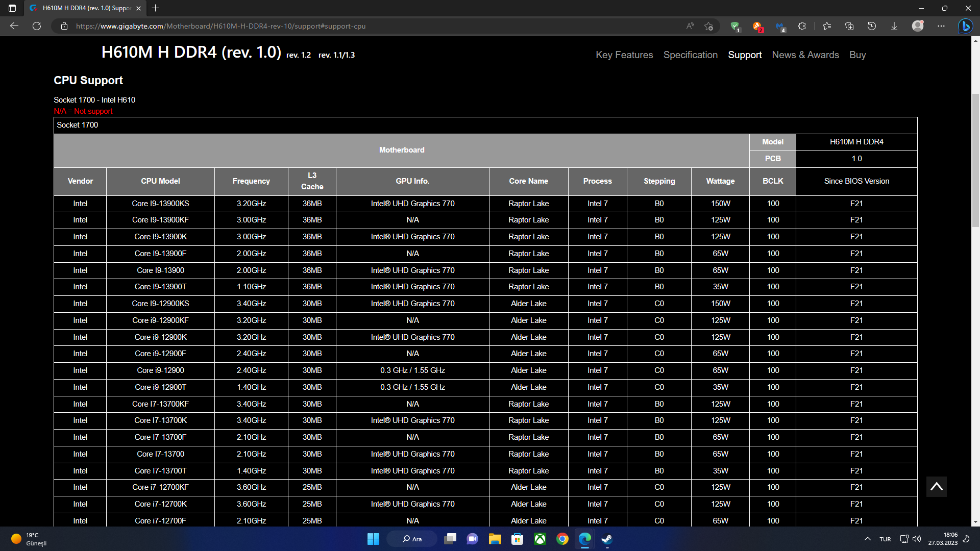
Task: Open the Downloads icon
Action: [x=894, y=26]
